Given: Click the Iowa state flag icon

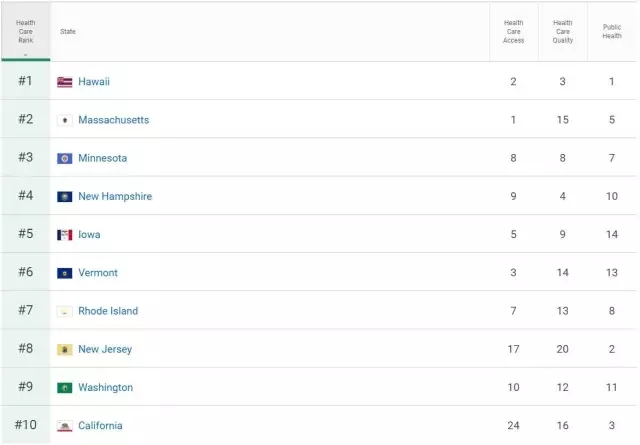Looking at the screenshot, I should point(65,235).
